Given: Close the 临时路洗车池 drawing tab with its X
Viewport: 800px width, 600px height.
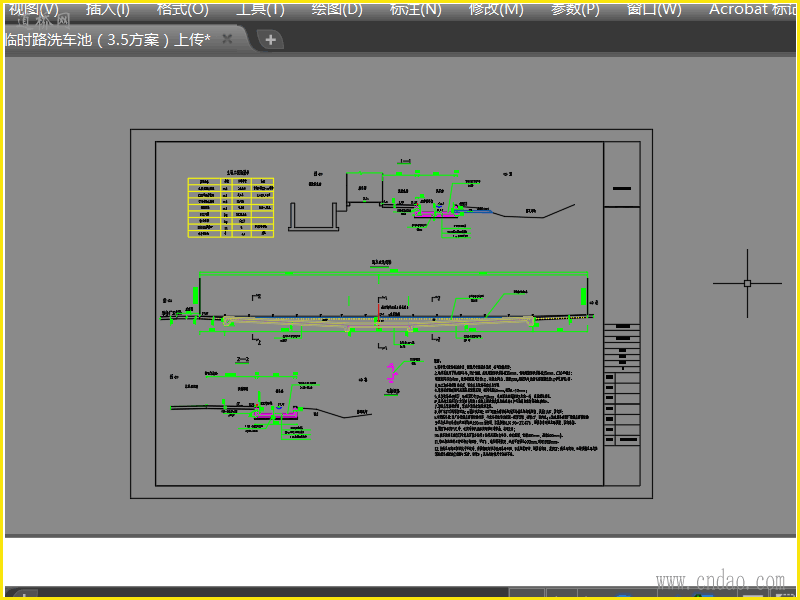Looking at the screenshot, I should [228, 39].
